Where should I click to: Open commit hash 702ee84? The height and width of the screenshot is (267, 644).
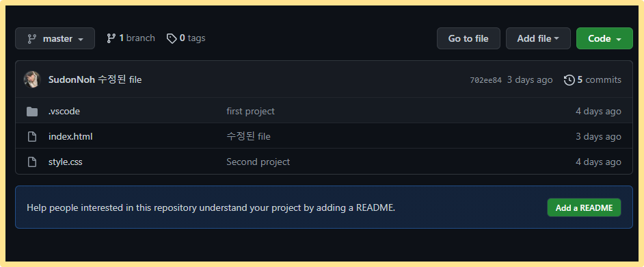(485, 80)
